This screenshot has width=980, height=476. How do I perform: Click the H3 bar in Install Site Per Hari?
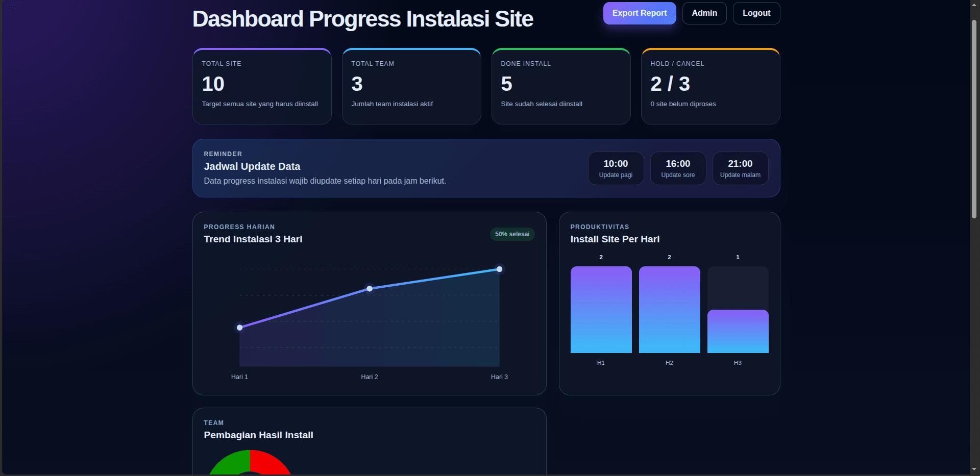[x=738, y=331]
